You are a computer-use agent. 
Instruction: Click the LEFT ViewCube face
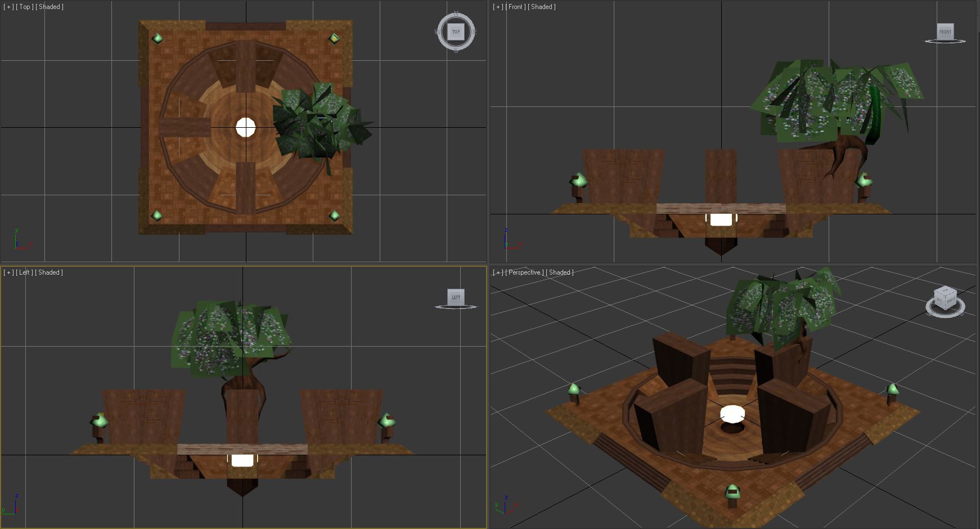pyautogui.click(x=456, y=297)
